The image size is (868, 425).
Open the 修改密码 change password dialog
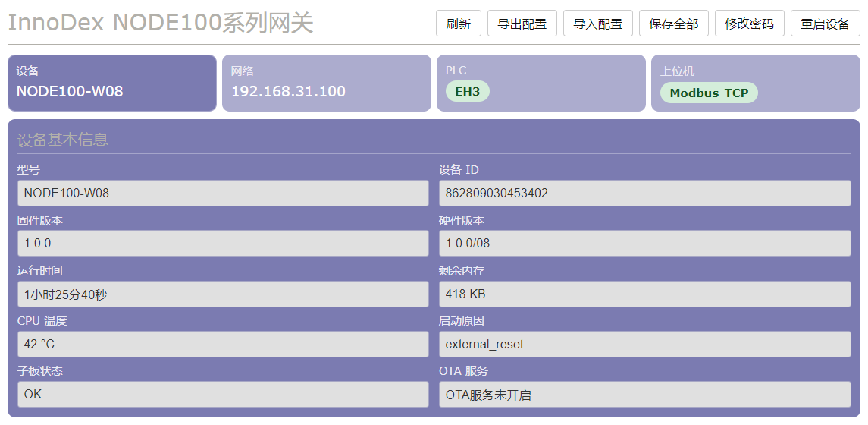(750, 24)
